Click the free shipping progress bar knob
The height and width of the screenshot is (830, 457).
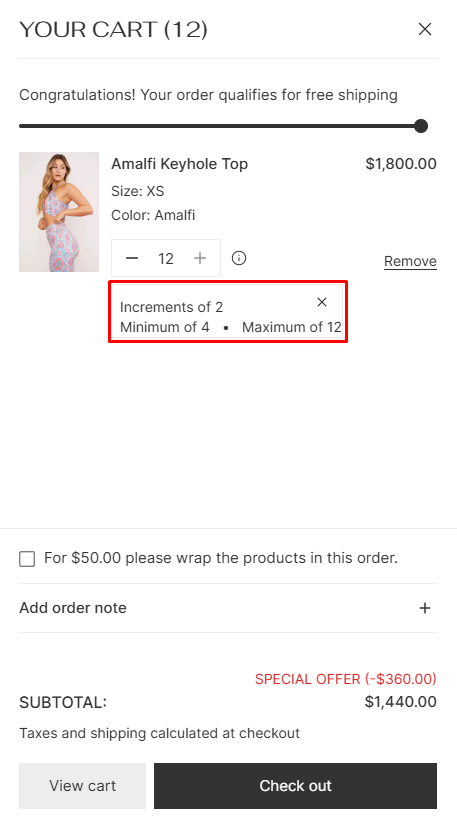421,126
